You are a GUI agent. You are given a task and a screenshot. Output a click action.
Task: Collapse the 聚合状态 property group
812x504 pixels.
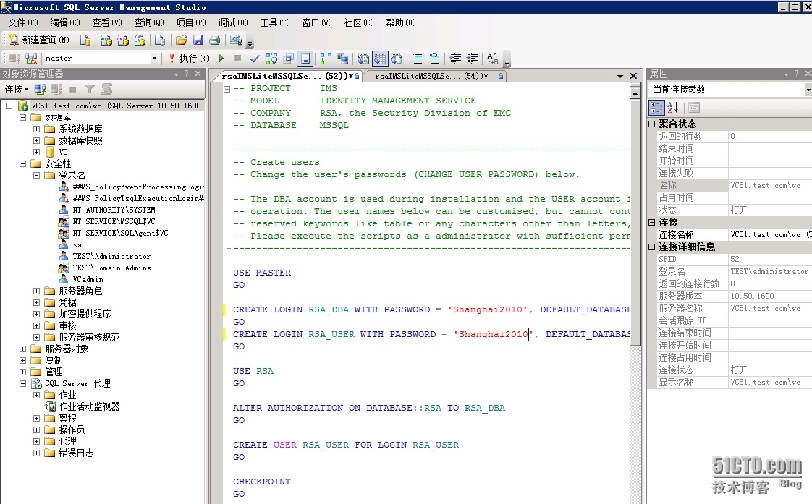coord(651,124)
